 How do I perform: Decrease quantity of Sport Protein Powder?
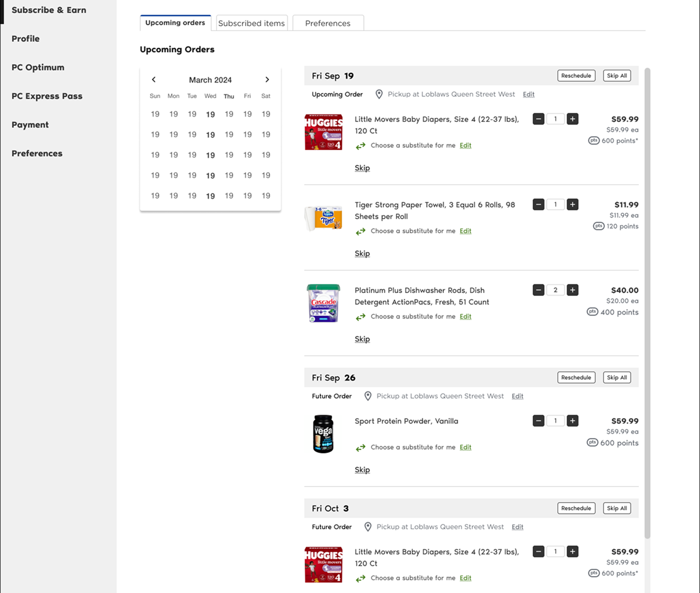pyautogui.click(x=538, y=421)
